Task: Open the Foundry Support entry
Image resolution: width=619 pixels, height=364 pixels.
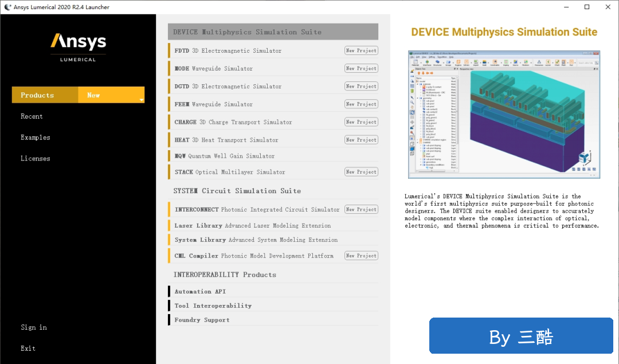Action: (202, 320)
